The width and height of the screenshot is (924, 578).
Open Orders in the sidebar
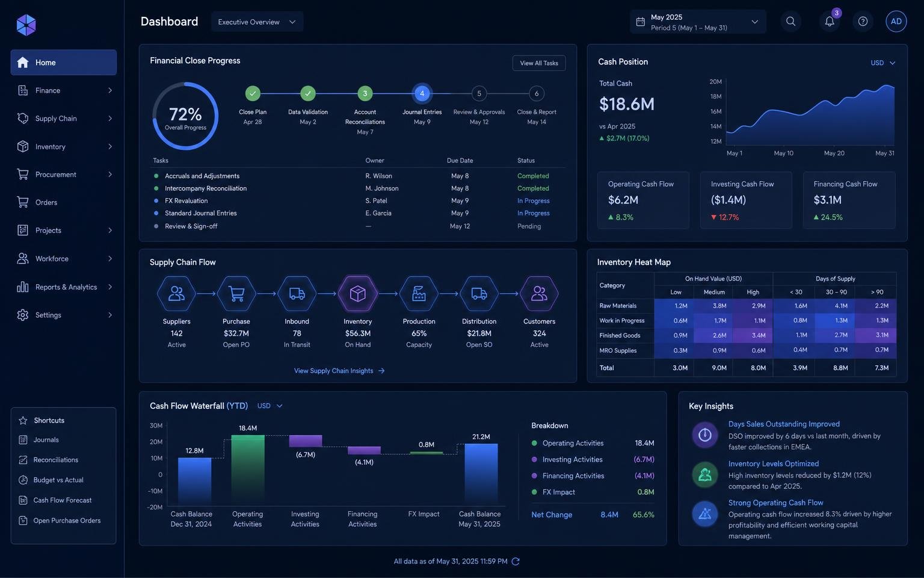(x=64, y=202)
